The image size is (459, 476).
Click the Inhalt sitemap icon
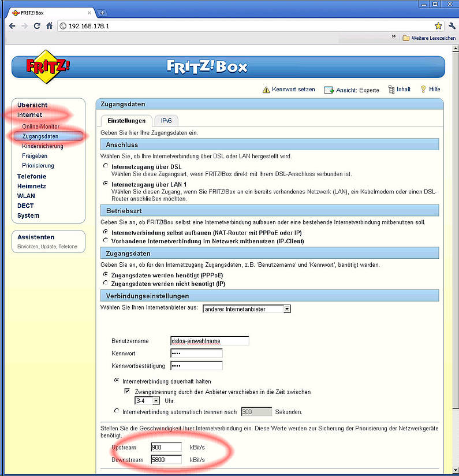(391, 90)
